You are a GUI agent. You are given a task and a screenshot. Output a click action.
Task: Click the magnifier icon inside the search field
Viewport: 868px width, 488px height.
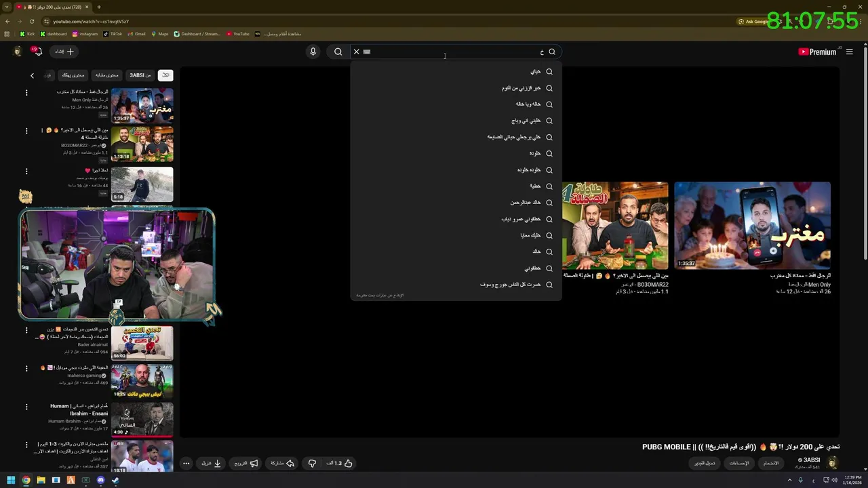click(x=552, y=52)
